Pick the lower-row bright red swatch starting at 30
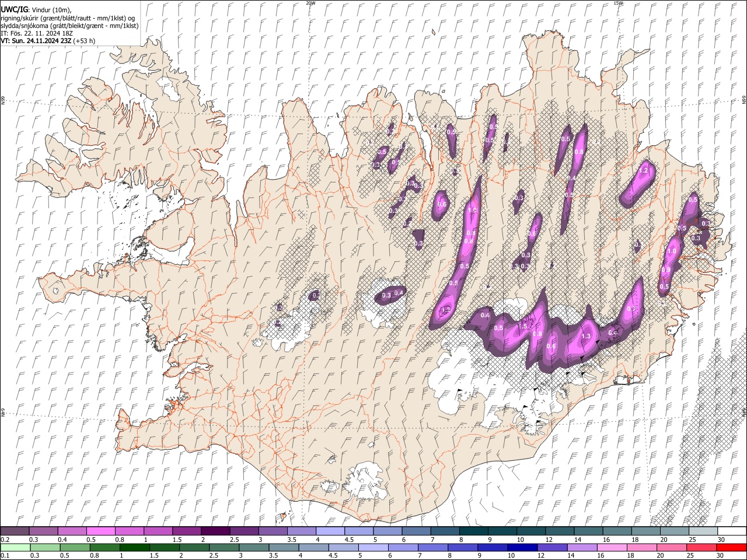 tap(731, 547)
